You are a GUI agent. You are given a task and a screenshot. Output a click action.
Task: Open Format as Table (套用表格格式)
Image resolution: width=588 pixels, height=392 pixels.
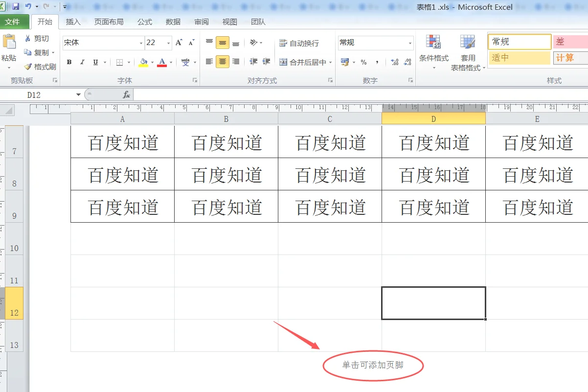(x=468, y=52)
